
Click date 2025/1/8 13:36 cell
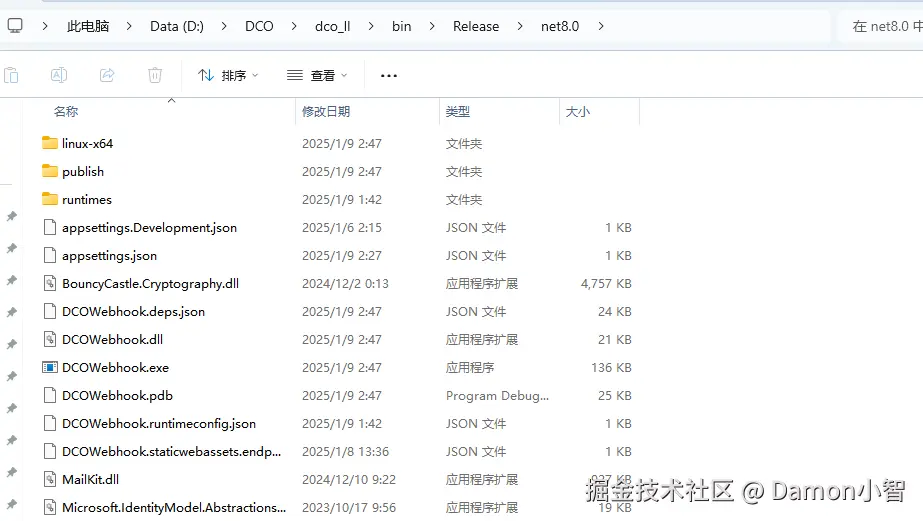[x=346, y=452]
